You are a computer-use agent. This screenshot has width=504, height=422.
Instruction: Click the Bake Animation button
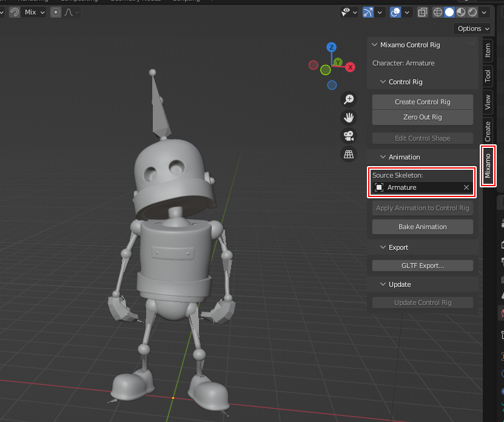tap(422, 227)
